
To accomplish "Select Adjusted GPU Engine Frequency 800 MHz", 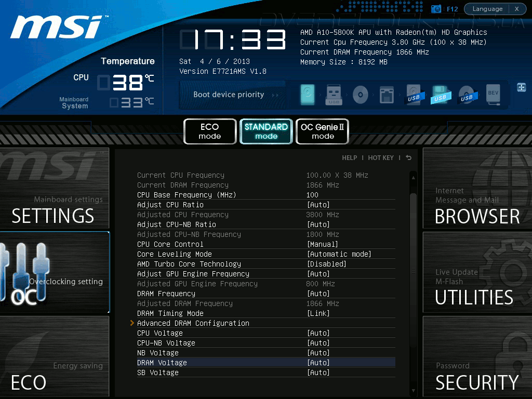I will click(x=266, y=284).
